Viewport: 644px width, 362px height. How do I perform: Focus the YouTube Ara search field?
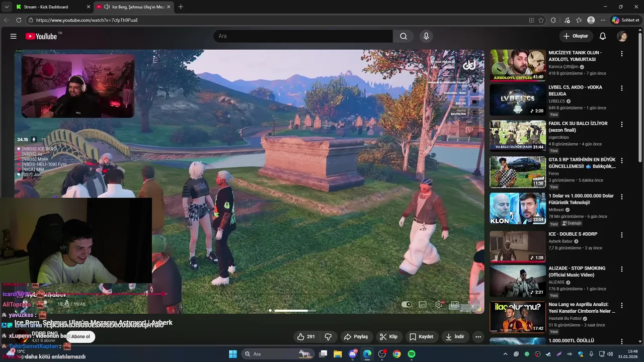point(303,36)
